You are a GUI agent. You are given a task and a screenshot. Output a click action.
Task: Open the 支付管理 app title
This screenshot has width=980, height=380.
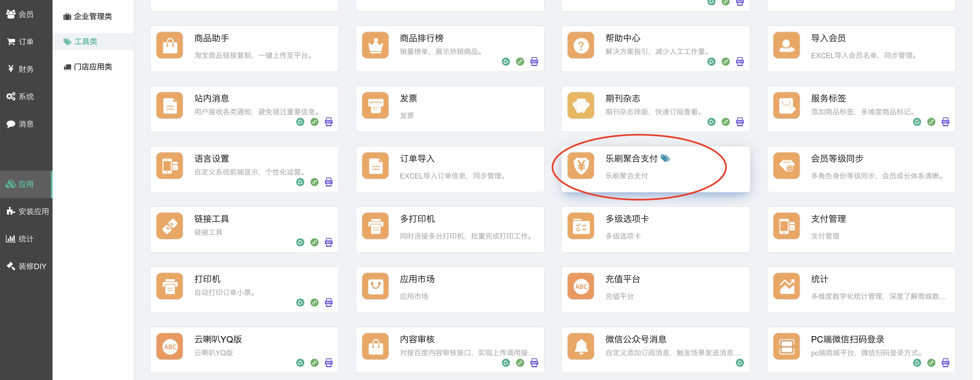click(828, 219)
